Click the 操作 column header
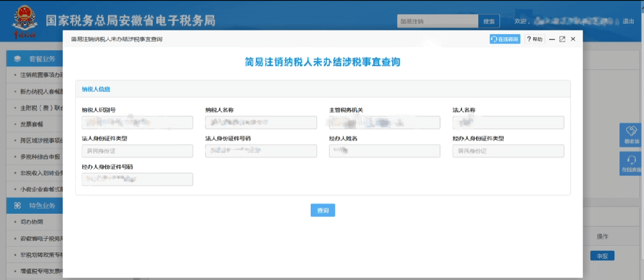 (602, 237)
